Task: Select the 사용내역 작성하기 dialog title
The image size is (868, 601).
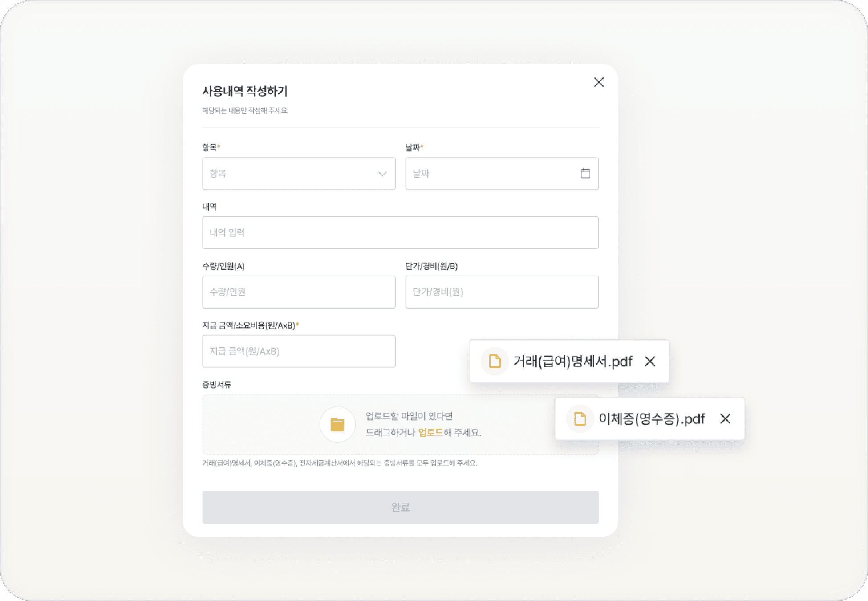Action: pyautogui.click(x=245, y=91)
